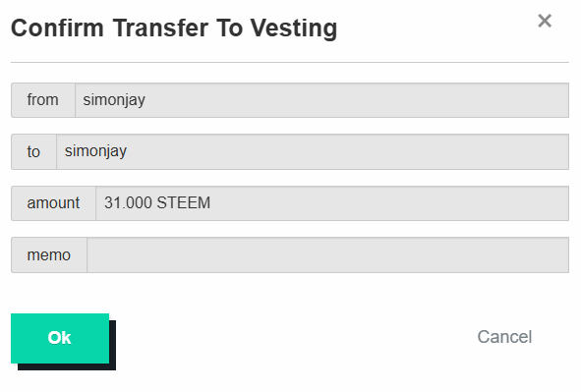
Task: Click the to field containing simonjay
Action: [313, 151]
